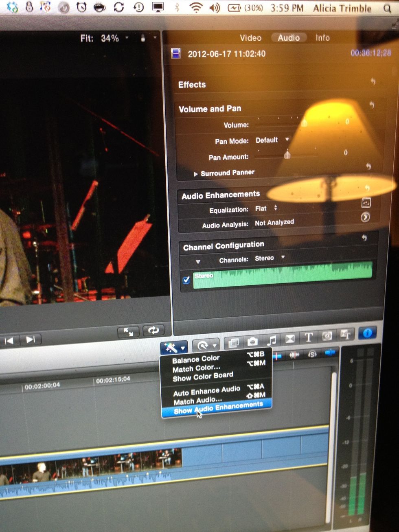Image resolution: width=399 pixels, height=532 pixels.
Task: Open the Music and Sound browser
Action: [x=271, y=340]
